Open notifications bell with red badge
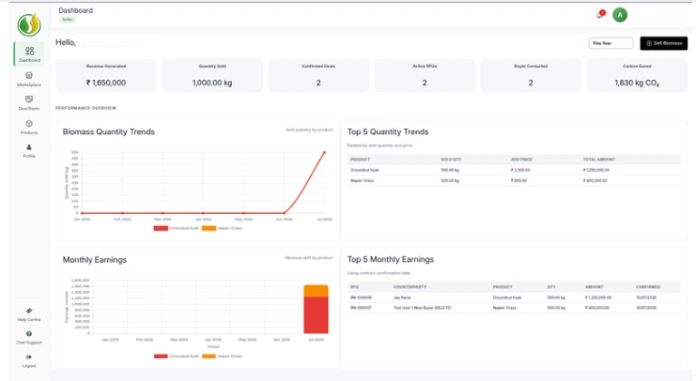 click(x=601, y=15)
